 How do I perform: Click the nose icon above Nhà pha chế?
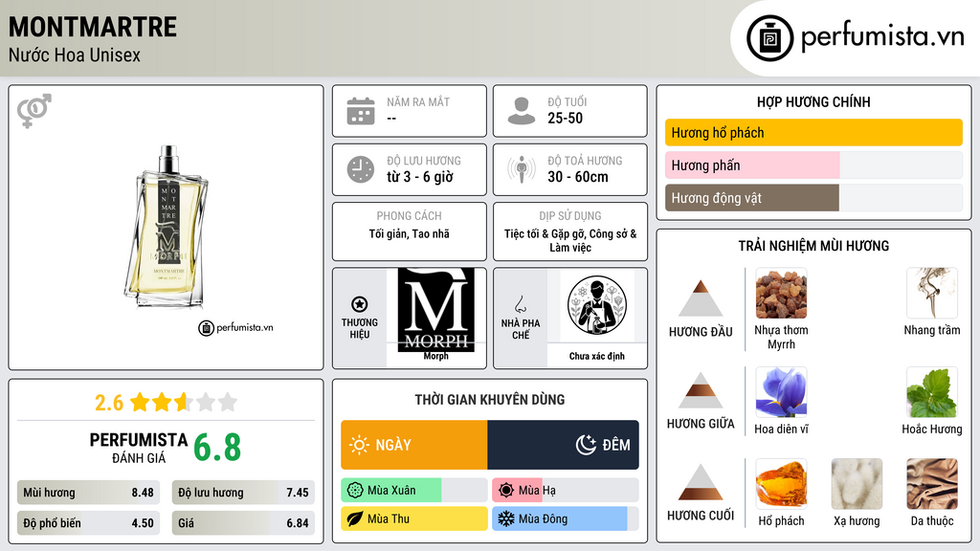pos(520,304)
